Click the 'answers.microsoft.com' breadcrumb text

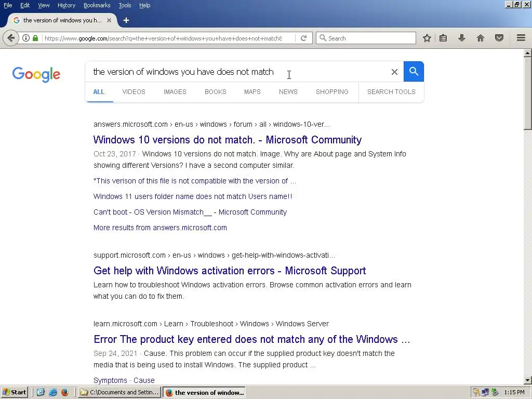click(x=130, y=124)
